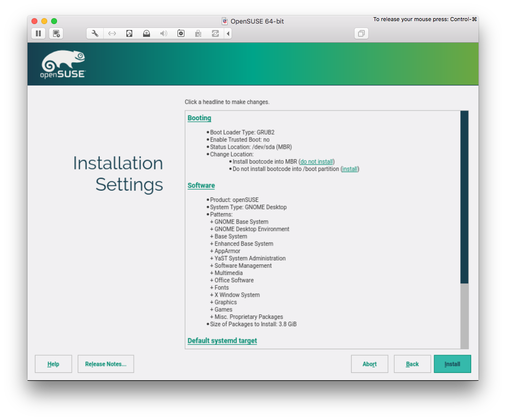Click 'Enable Trusted Boot: no' text
Image resolution: width=506 pixels, height=420 pixels.
[x=240, y=140]
